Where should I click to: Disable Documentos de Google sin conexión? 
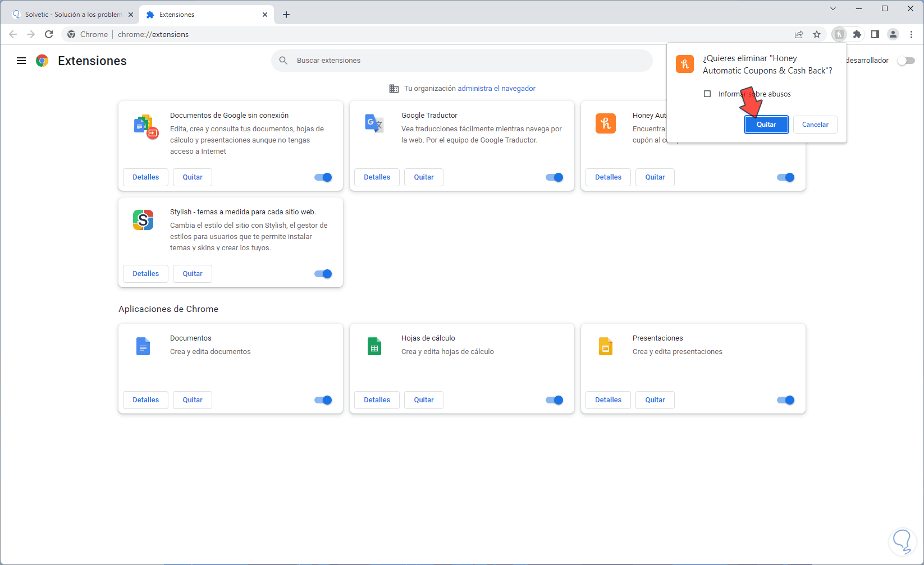[x=323, y=177]
